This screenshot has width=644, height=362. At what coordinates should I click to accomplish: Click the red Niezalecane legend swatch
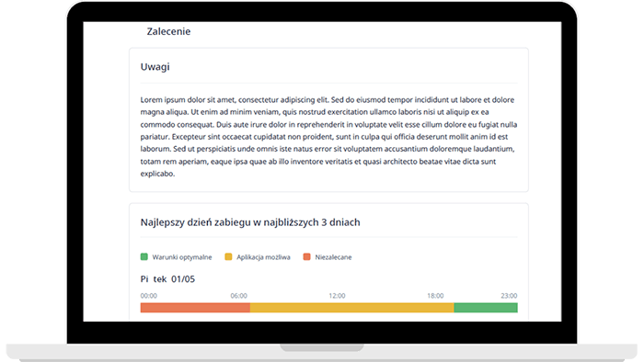click(306, 256)
